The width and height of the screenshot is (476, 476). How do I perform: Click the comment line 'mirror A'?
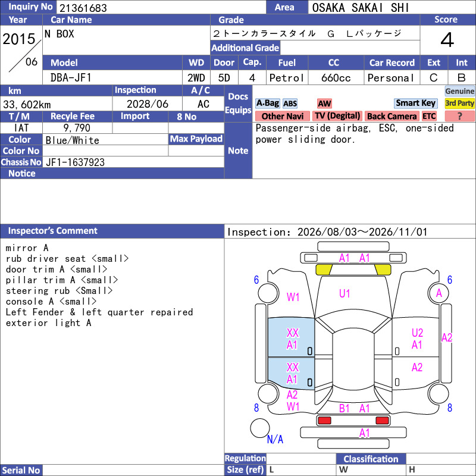click(27, 248)
